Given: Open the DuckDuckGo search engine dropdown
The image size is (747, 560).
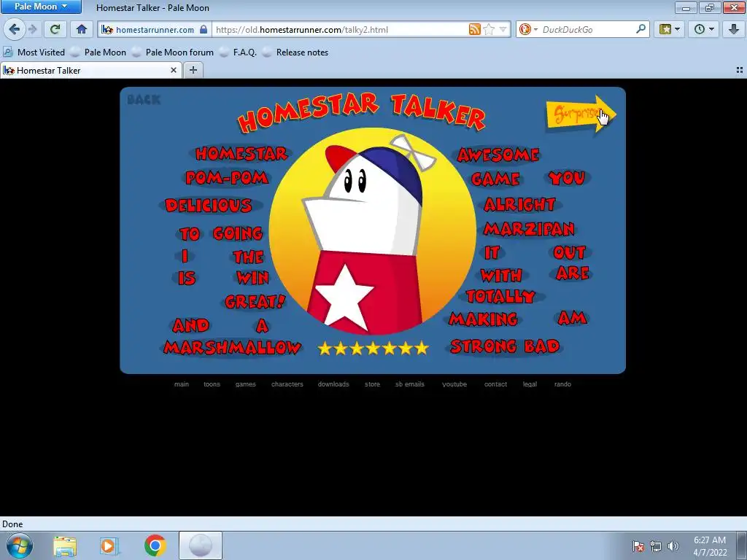Looking at the screenshot, I should [x=528, y=29].
